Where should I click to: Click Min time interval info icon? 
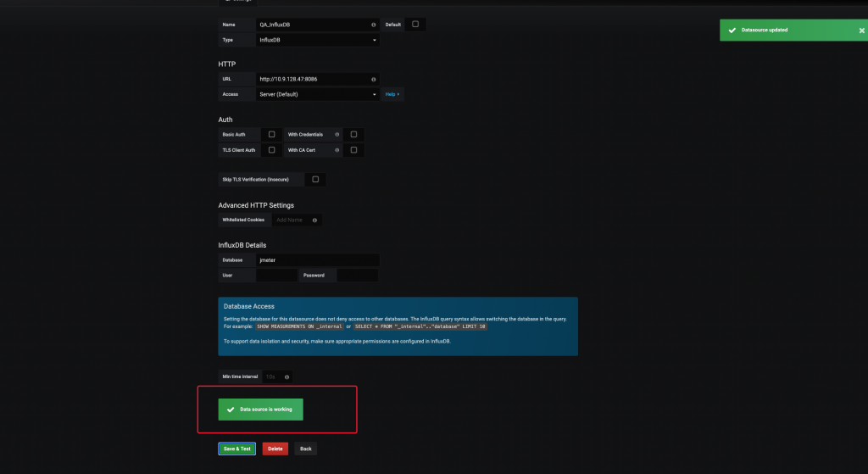tap(287, 376)
